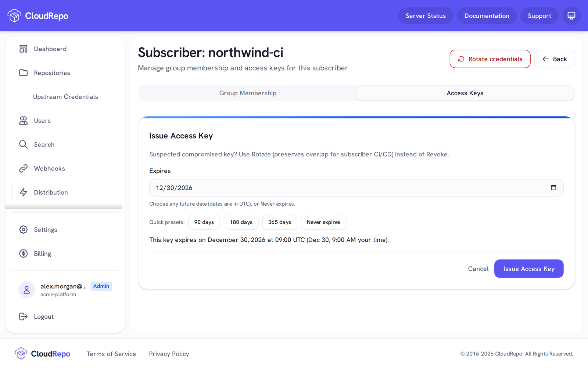This screenshot has height=368, width=588.
Task: Open Support from header
Action: pyautogui.click(x=539, y=16)
